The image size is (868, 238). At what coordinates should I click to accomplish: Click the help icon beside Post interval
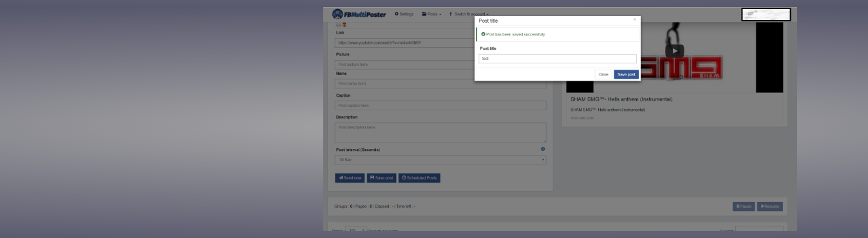point(543,149)
